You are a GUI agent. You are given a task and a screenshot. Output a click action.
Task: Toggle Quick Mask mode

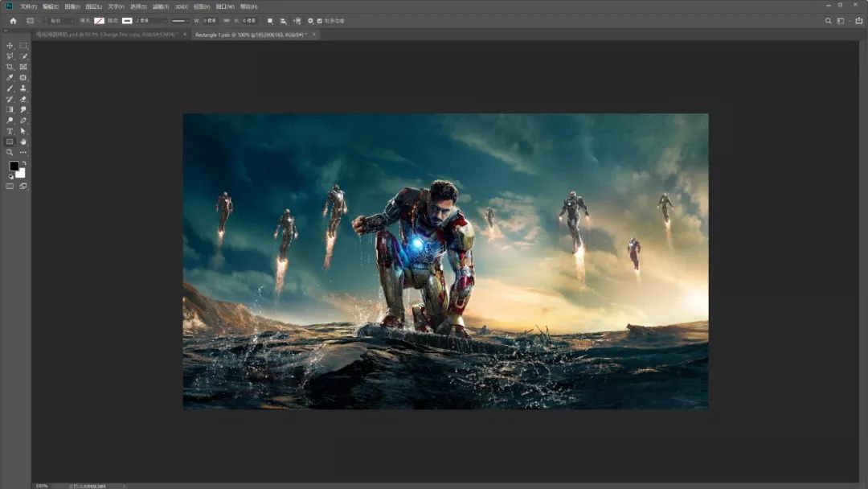click(x=10, y=187)
